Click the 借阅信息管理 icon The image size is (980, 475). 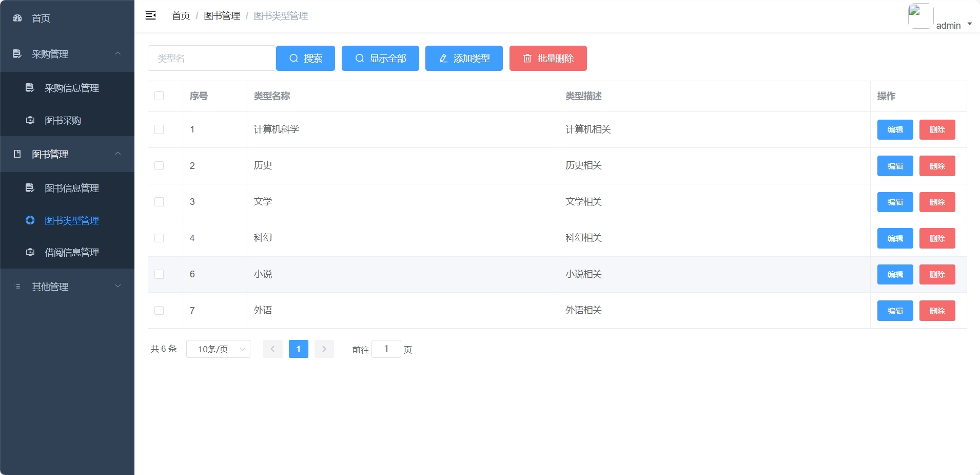point(30,252)
